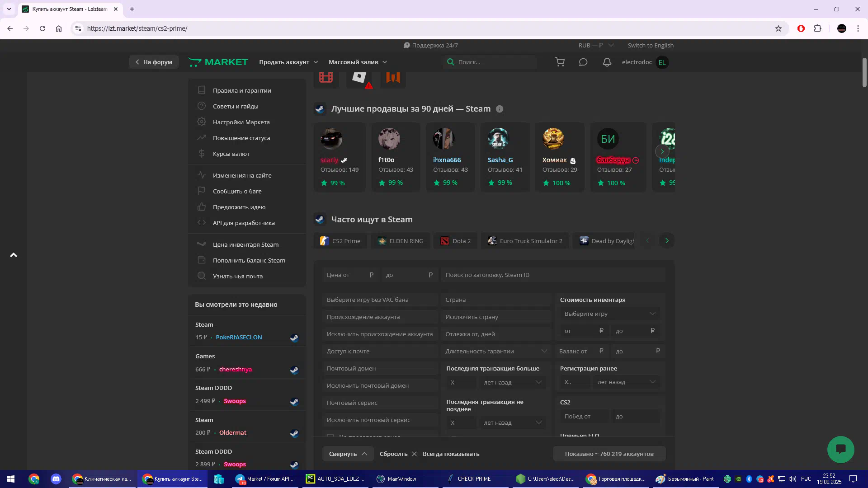Open the MARKET logo home link
Viewport: 868px width, 488px height.
pyautogui.click(x=218, y=62)
